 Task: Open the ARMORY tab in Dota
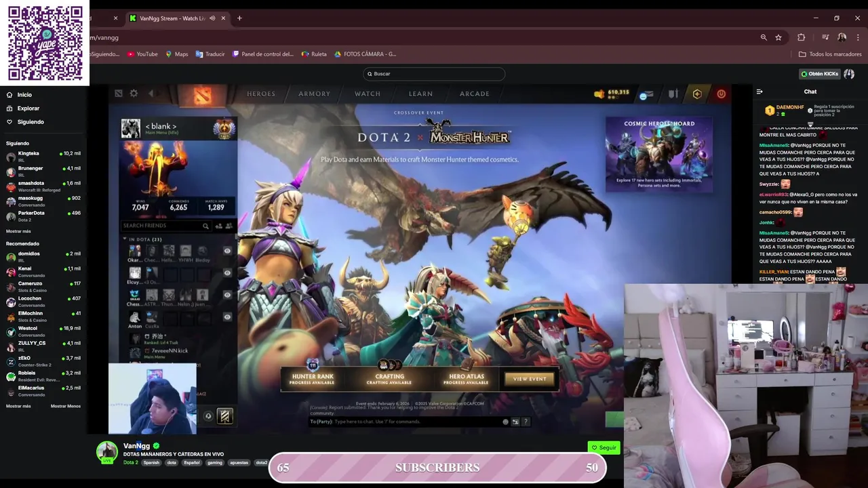(x=314, y=94)
